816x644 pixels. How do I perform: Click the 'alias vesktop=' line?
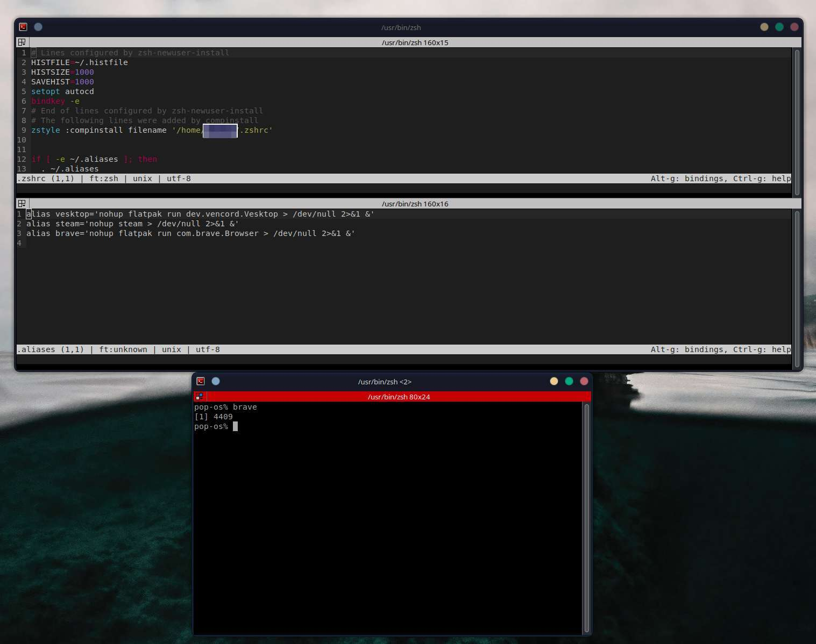[x=201, y=214]
